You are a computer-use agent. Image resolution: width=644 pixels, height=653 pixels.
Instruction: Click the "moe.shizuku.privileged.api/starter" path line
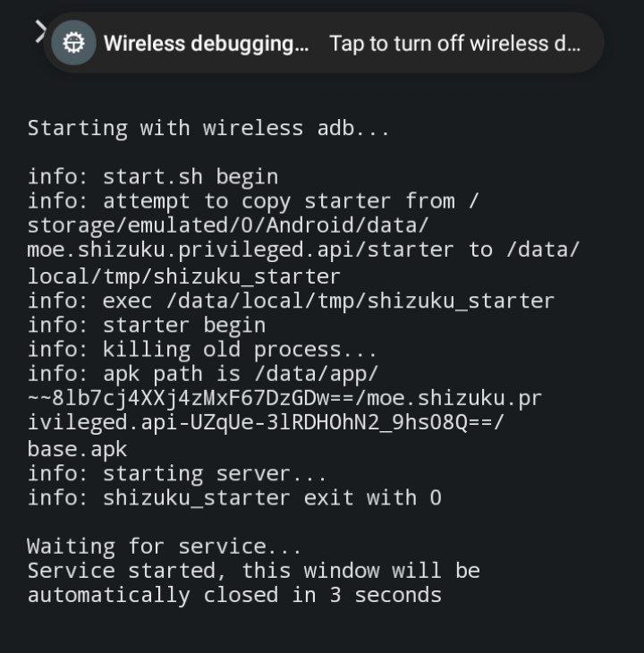pyautogui.click(x=302, y=250)
